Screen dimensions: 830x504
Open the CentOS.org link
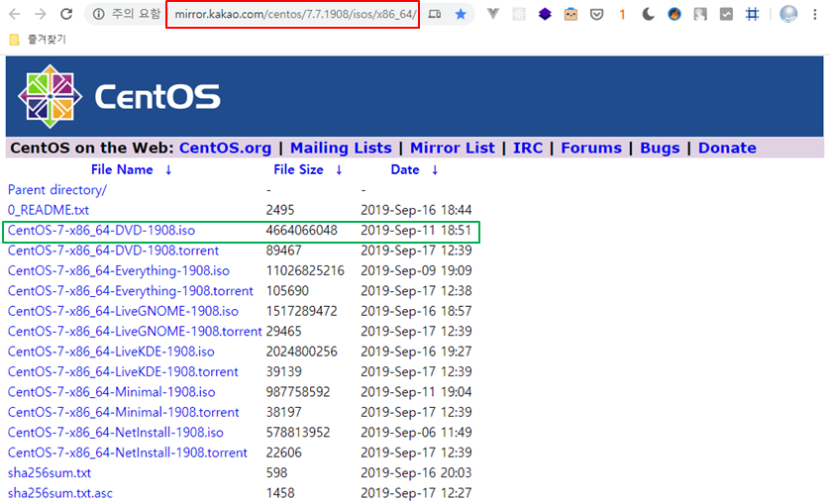(x=225, y=148)
